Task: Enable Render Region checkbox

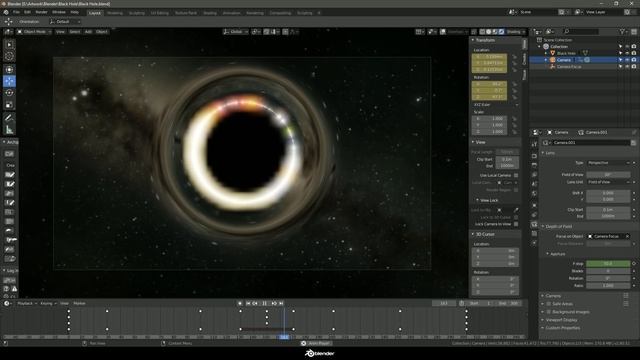Action: click(x=516, y=190)
